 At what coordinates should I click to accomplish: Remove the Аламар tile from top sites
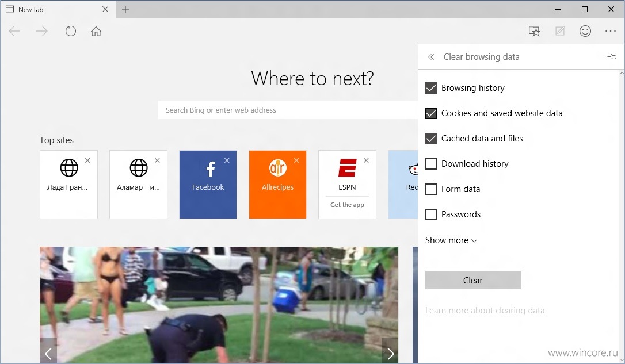click(158, 160)
